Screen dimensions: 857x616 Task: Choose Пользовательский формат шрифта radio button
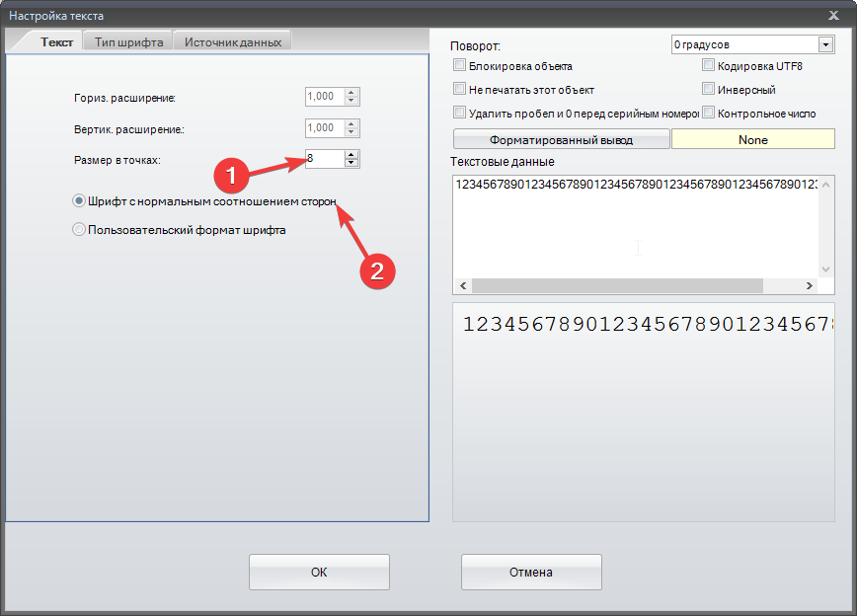click(x=79, y=230)
